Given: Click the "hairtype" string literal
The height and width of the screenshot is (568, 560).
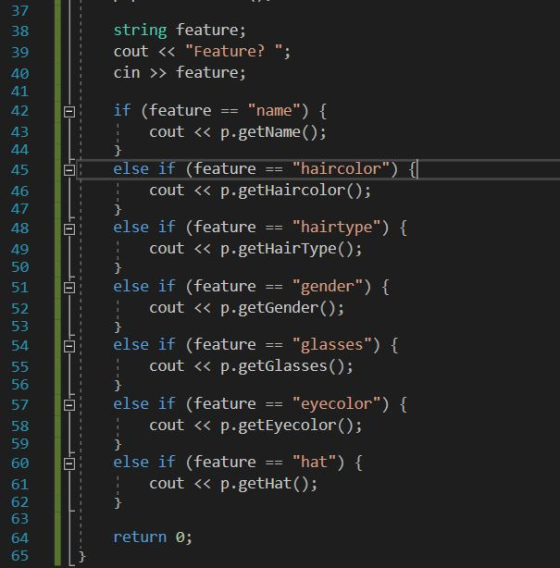Looking at the screenshot, I should point(337,227).
